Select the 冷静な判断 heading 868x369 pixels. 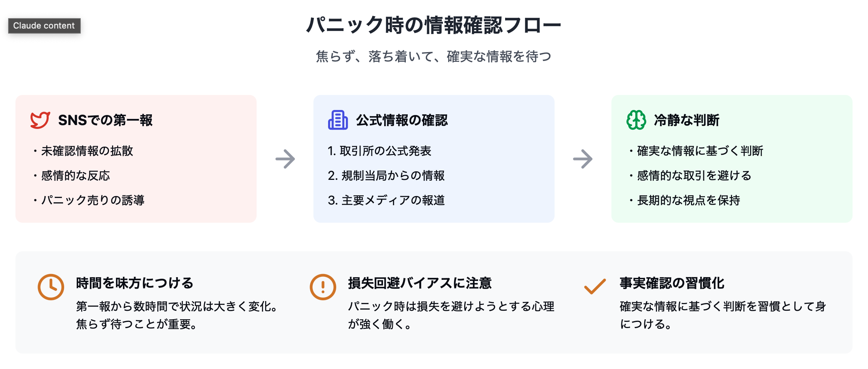686,120
